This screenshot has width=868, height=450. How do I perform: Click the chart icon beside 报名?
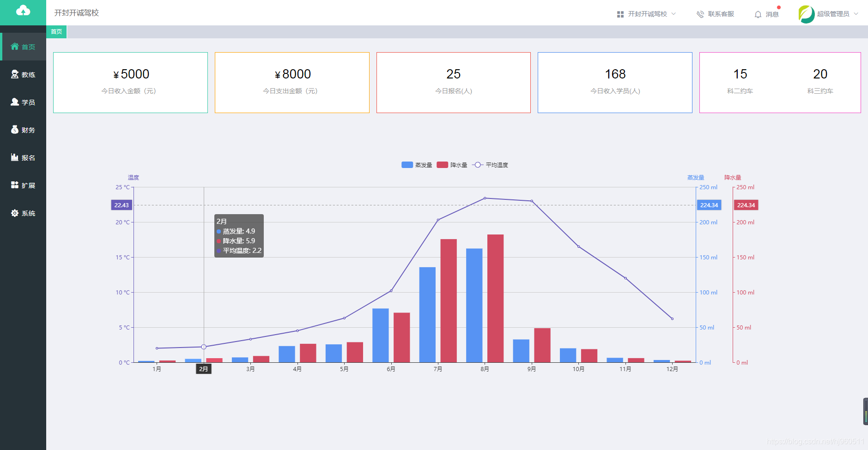(x=15, y=157)
